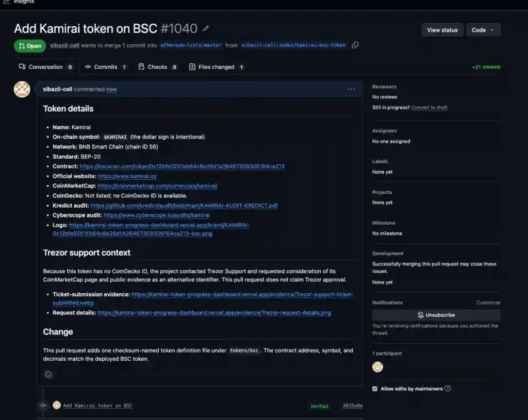This screenshot has width=528, height=420.
Task: Switch to the Conversation tab
Action: 46,67
